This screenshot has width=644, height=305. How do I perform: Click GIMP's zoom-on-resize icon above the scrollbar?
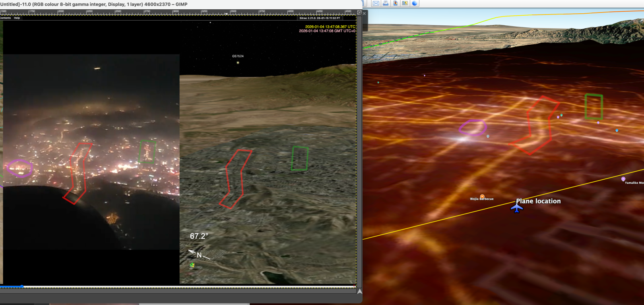[359, 12]
